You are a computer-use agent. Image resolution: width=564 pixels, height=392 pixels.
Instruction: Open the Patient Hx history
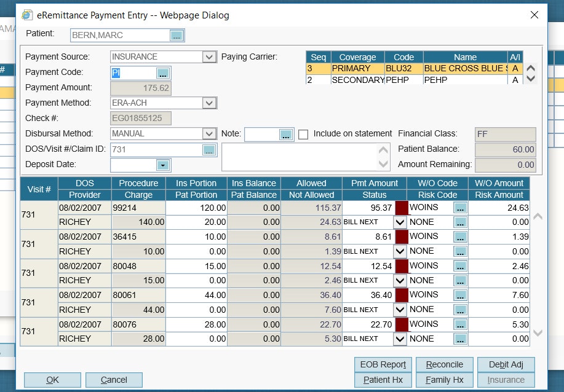click(x=383, y=380)
